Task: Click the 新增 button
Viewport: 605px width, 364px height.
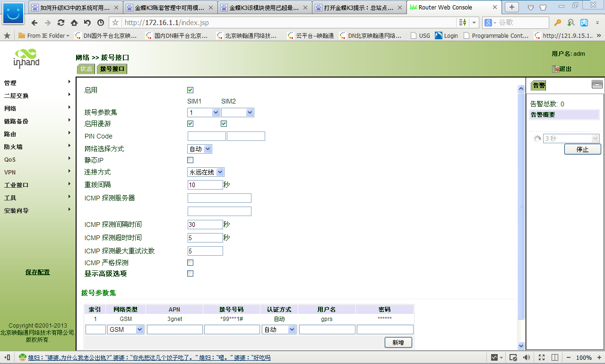Action: click(398, 343)
